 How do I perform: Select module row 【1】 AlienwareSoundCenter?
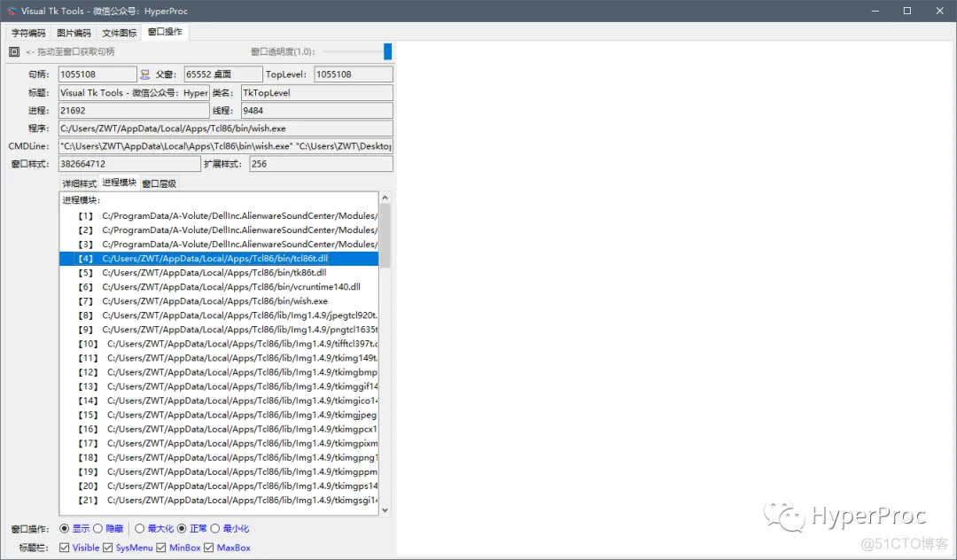(x=219, y=216)
